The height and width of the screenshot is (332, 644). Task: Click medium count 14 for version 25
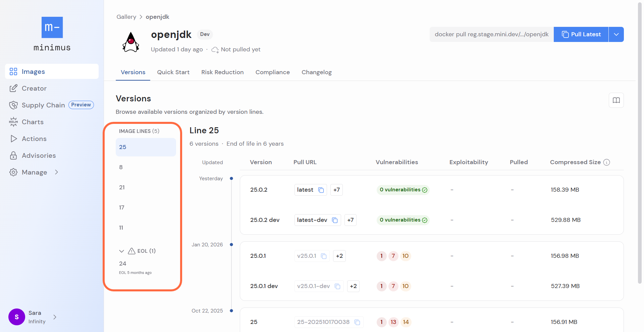pyautogui.click(x=406, y=322)
